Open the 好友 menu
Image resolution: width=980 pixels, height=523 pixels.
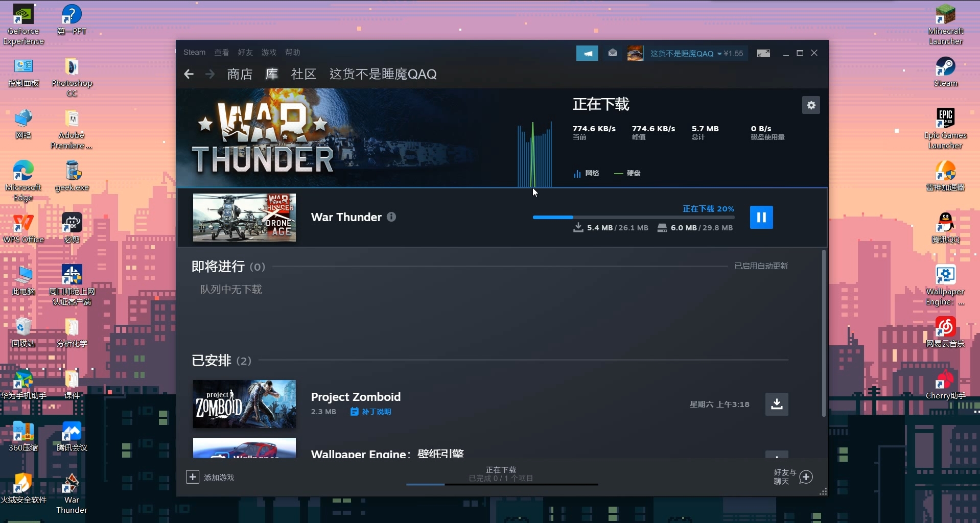tap(245, 53)
